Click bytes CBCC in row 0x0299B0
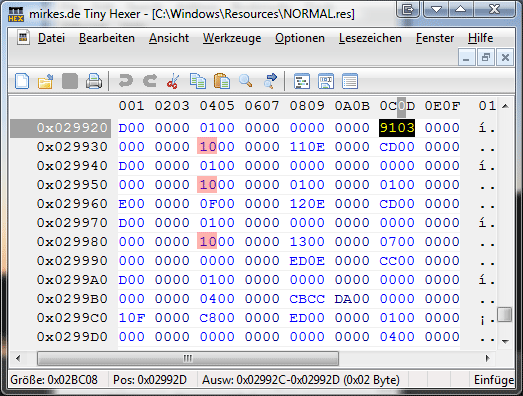Screen dimensions: 523x396 (x=307, y=299)
